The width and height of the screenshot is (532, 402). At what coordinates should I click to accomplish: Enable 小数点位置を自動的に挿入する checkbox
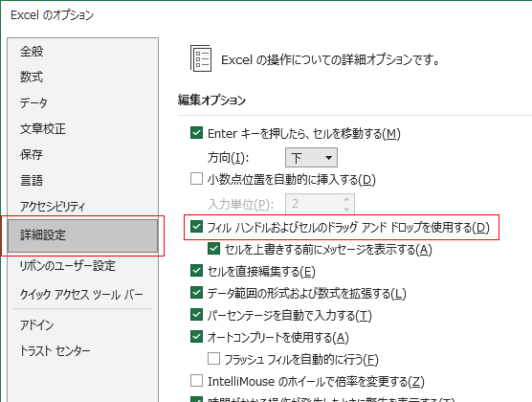196,179
